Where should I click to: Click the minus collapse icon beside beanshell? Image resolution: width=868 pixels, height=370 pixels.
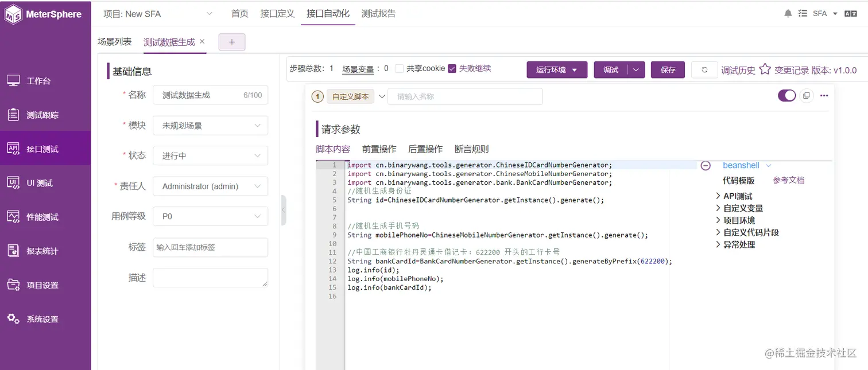[706, 165]
